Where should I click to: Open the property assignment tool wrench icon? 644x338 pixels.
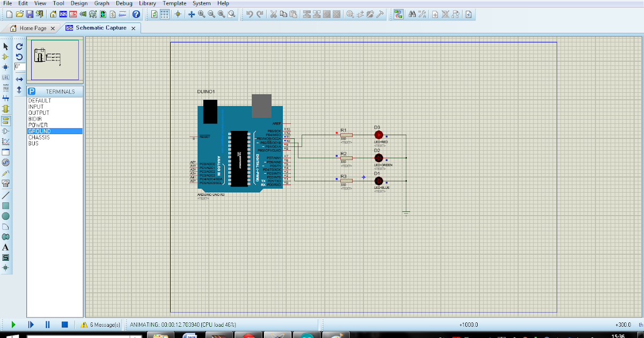coord(422,14)
